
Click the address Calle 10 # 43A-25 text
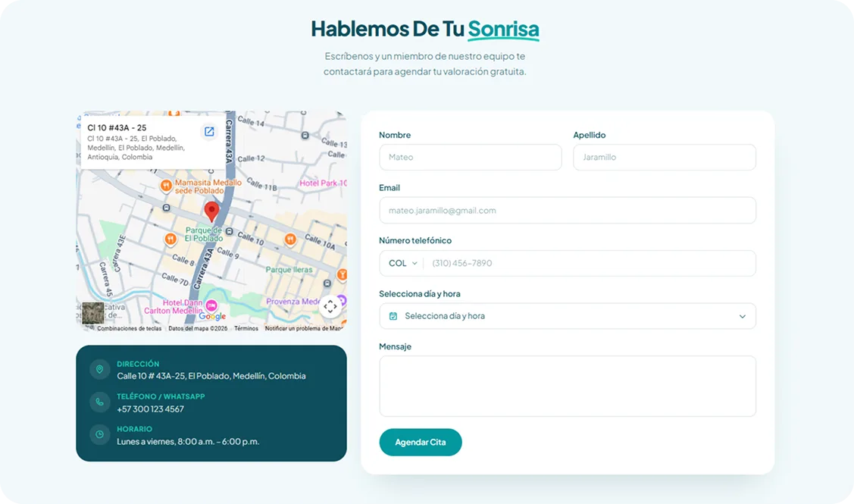tap(211, 376)
